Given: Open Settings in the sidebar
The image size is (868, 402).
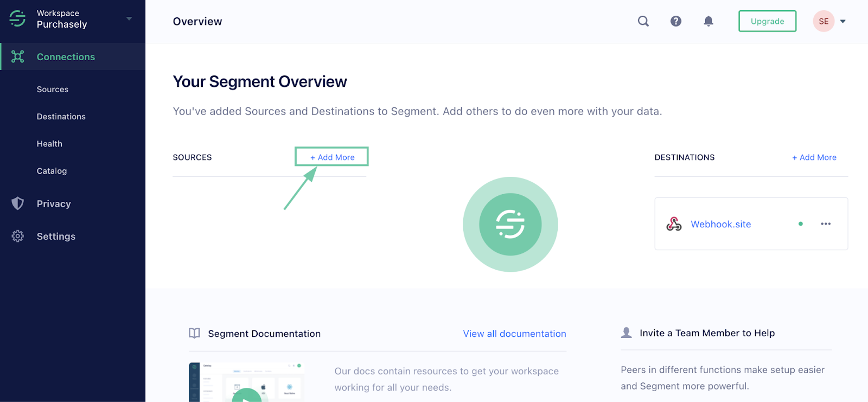Looking at the screenshot, I should [56, 237].
